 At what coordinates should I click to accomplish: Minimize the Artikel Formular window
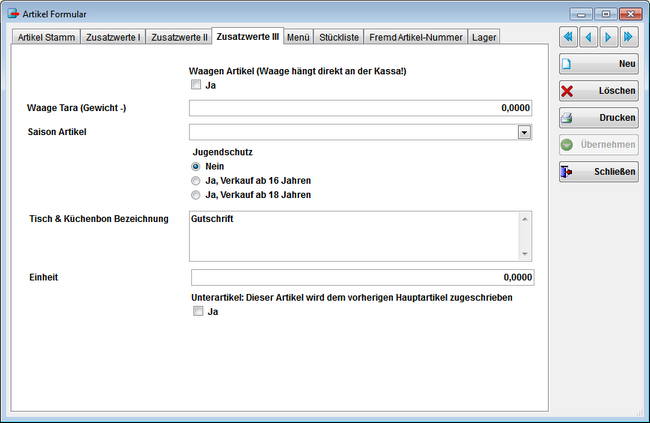point(581,14)
